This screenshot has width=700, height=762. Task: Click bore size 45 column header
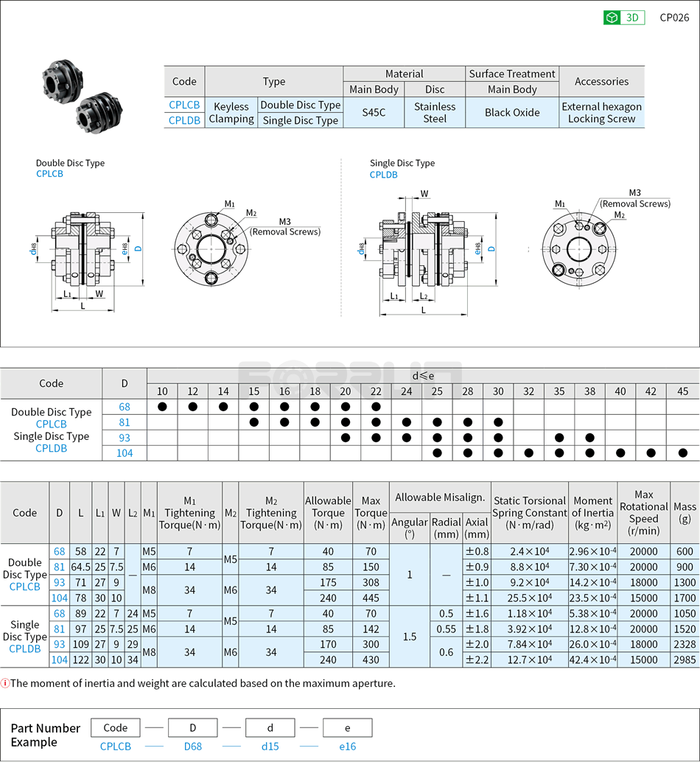coord(683,391)
